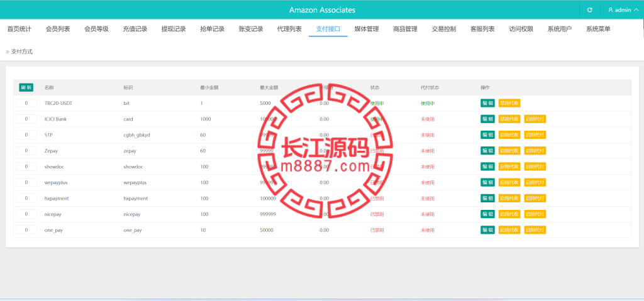
Task: Click the green 刷新 button in table header
Action: tap(26, 87)
